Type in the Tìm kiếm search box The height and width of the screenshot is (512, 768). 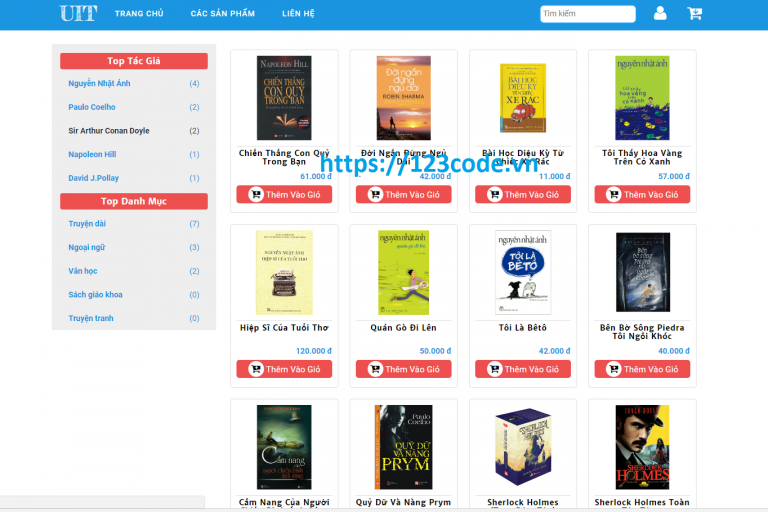pos(587,14)
